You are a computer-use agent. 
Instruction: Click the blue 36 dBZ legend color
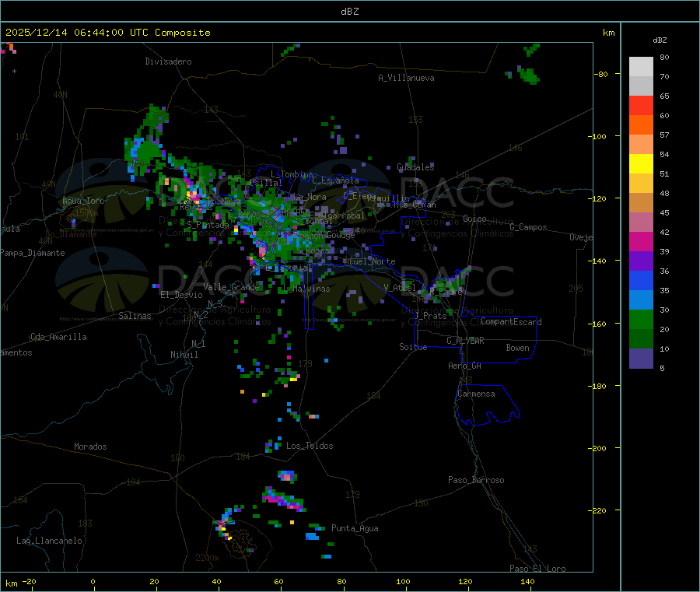tap(641, 280)
